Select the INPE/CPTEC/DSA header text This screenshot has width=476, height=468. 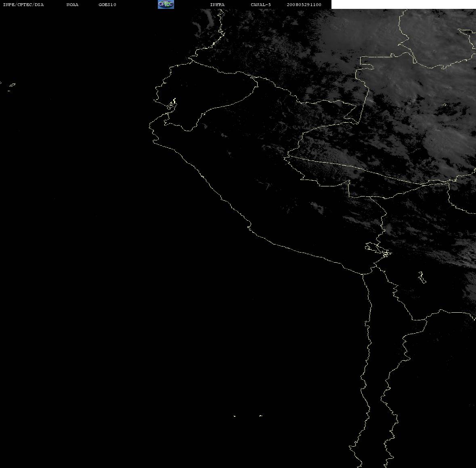pyautogui.click(x=23, y=4)
